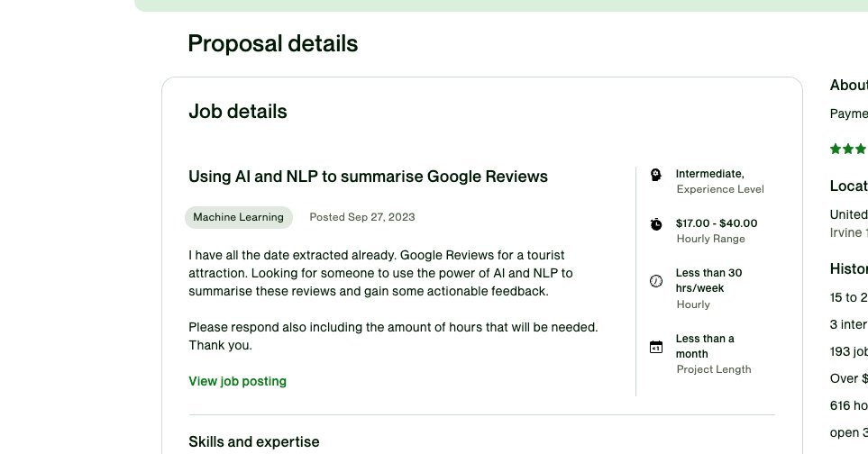Screen dimensions: 868x454
Task: Click the 193 jobs history entry
Action: 848,351
